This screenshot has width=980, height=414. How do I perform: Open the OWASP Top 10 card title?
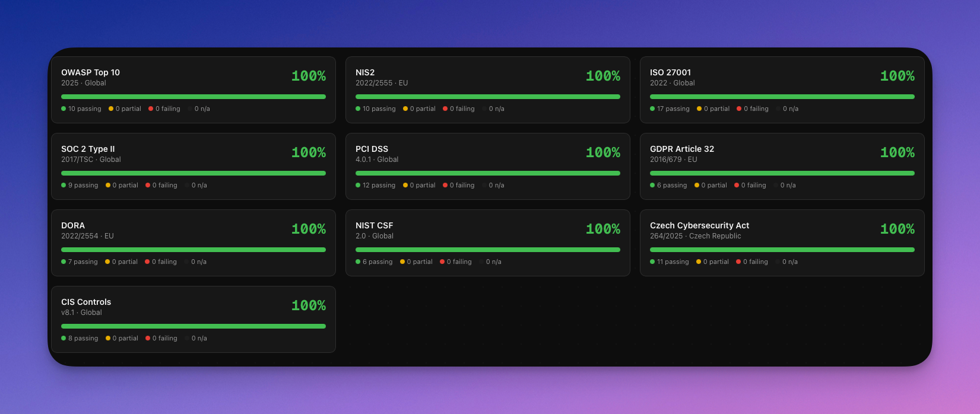tap(90, 72)
